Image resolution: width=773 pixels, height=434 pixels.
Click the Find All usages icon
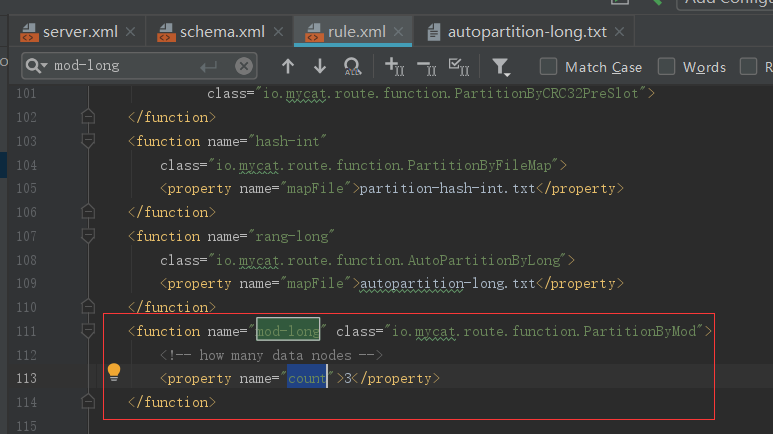pos(352,67)
